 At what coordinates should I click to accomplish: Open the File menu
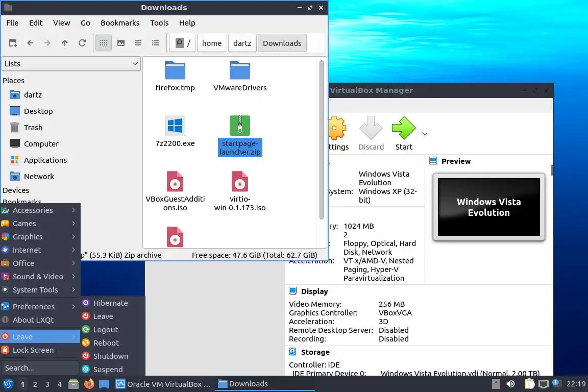click(12, 23)
